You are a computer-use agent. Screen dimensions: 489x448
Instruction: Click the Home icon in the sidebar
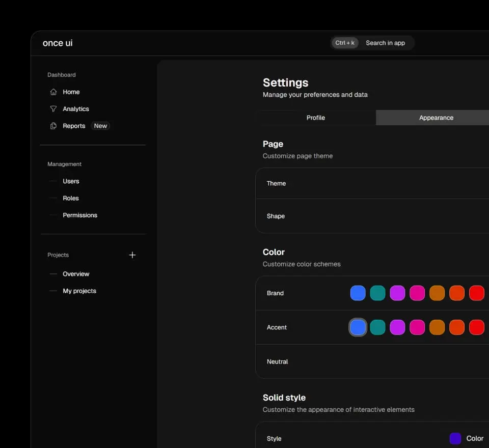(x=53, y=92)
